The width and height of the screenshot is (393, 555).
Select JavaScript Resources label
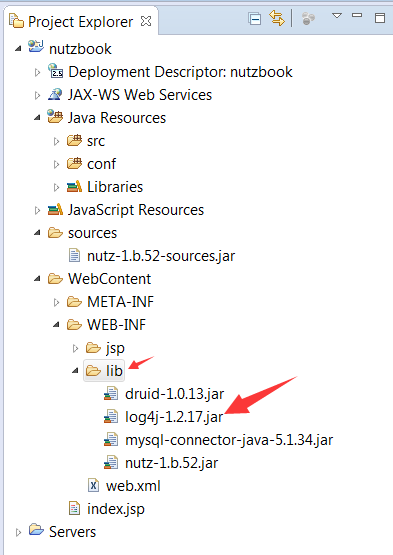(x=136, y=210)
